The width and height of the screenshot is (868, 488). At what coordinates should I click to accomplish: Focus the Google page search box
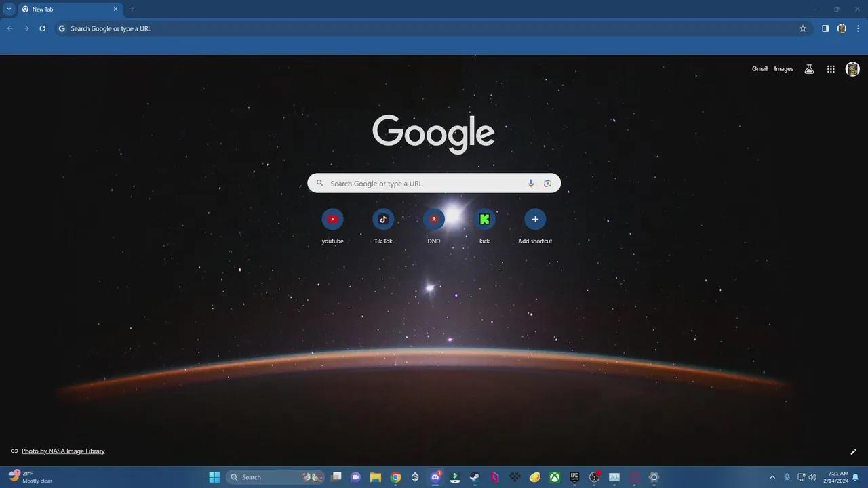click(434, 183)
